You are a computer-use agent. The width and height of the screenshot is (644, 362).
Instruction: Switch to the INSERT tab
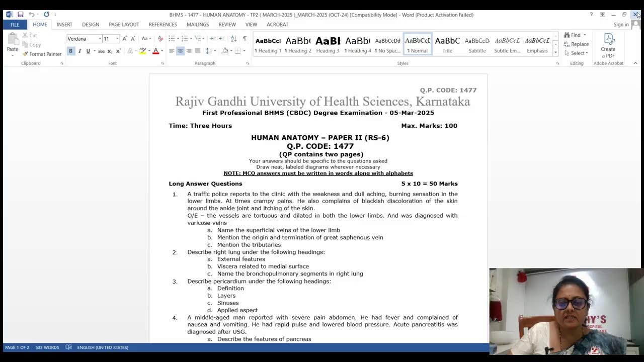pyautogui.click(x=64, y=24)
